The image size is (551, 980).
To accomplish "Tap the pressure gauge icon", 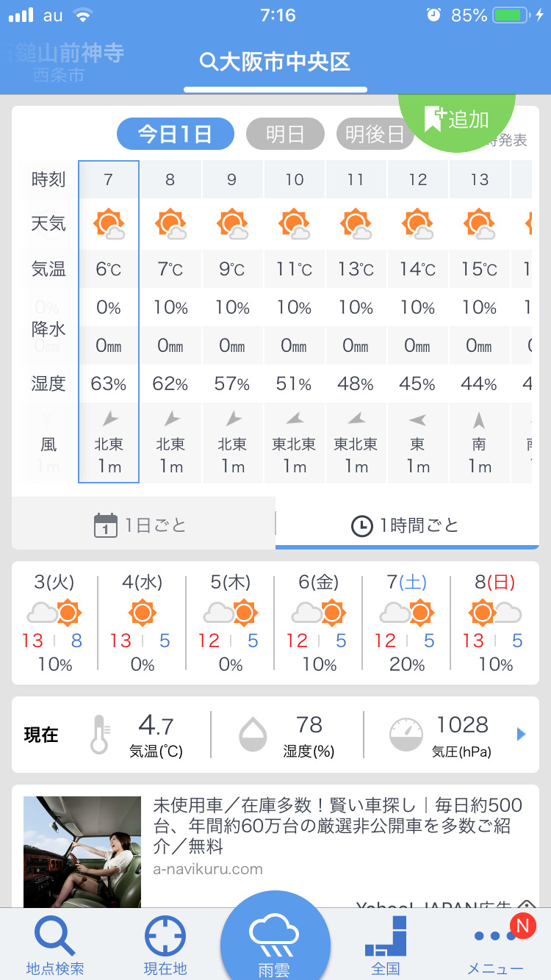I will point(406,735).
